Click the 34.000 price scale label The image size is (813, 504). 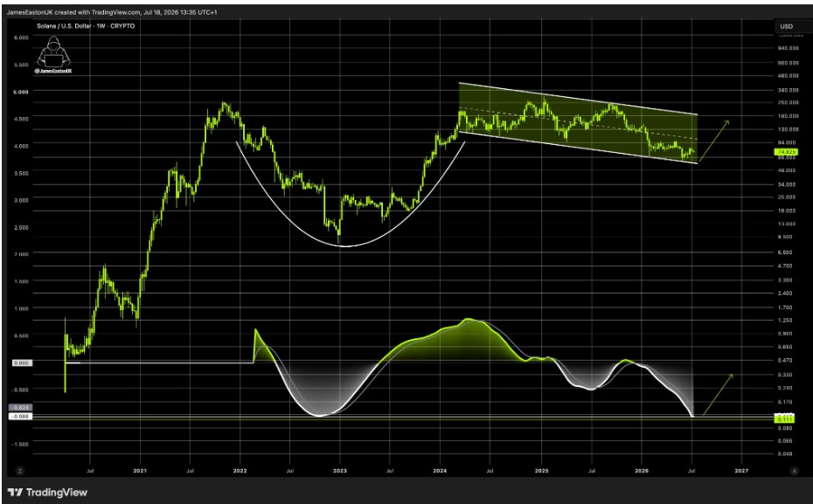pyautogui.click(x=787, y=184)
